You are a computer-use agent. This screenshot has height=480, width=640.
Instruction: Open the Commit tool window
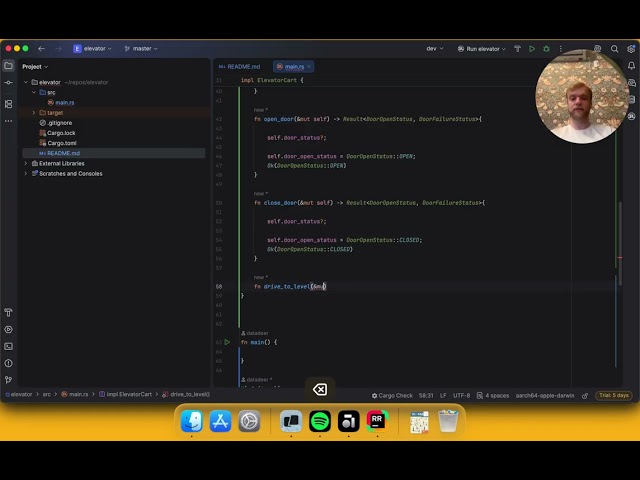(x=8, y=82)
